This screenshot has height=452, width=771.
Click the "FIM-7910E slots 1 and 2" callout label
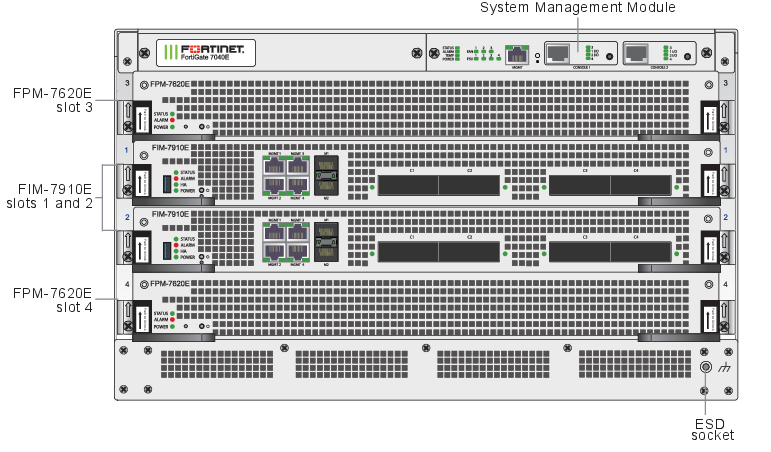pyautogui.click(x=49, y=196)
